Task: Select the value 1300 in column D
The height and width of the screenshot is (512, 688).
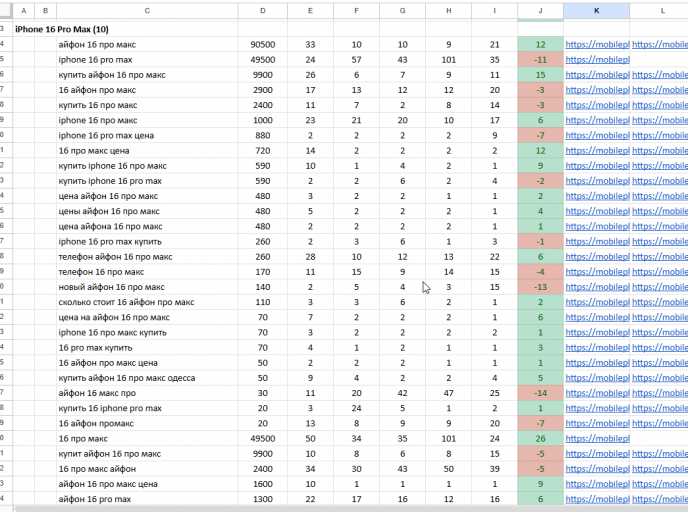Action: pos(262,499)
